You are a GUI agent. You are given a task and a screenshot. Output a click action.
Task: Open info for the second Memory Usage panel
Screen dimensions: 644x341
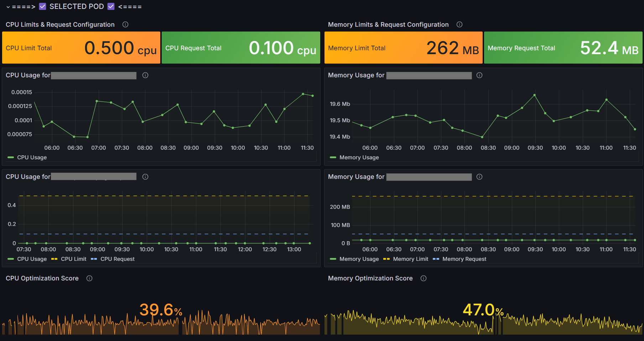tap(480, 176)
